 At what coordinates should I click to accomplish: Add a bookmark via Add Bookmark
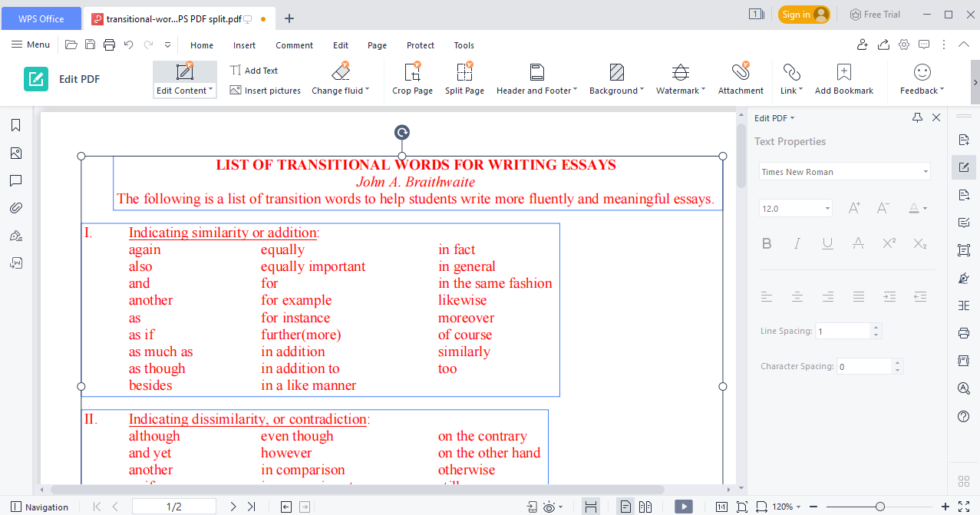coord(844,79)
